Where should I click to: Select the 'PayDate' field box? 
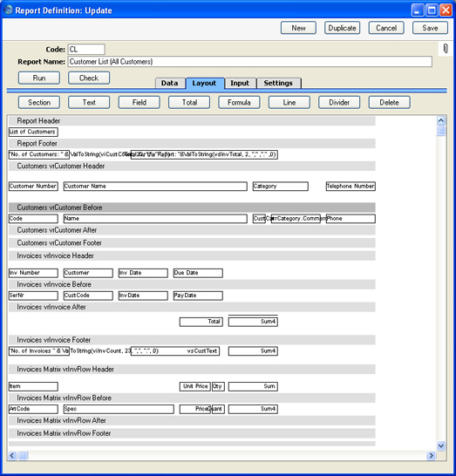(x=198, y=296)
